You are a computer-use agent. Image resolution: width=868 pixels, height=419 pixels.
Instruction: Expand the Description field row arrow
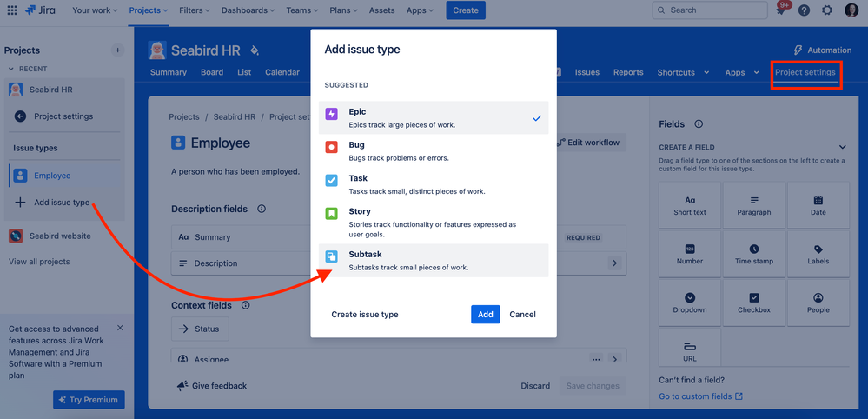(x=614, y=263)
